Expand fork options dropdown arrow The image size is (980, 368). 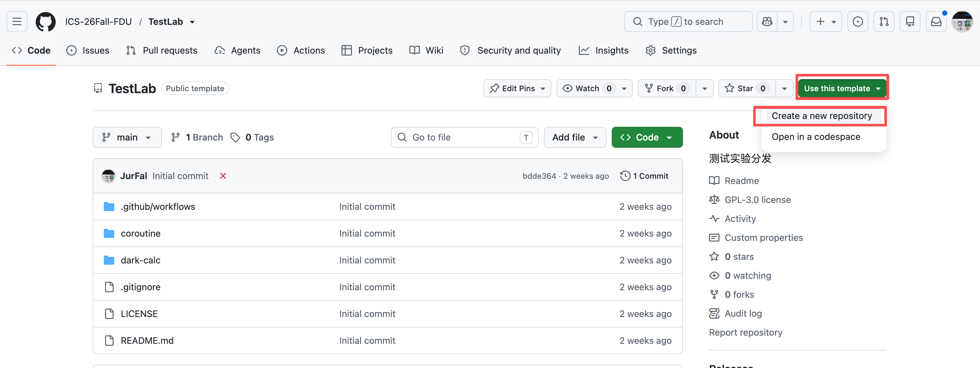(x=704, y=88)
